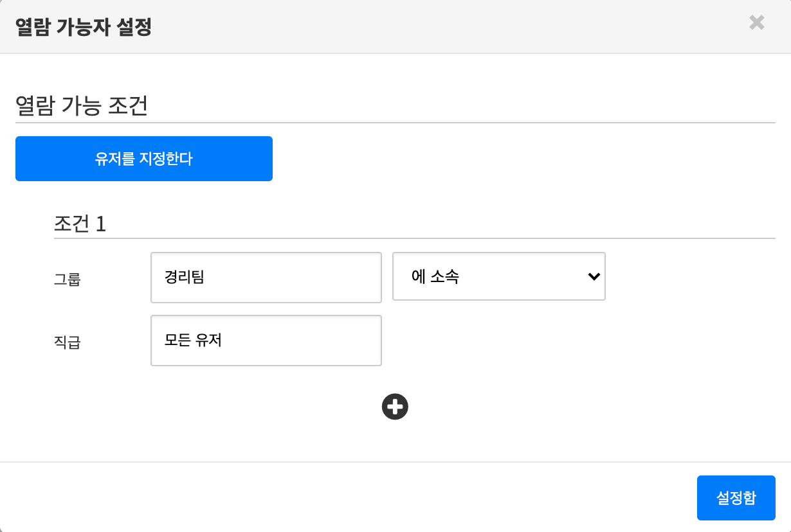Click the 모든 유저 text in rank box

click(x=193, y=340)
